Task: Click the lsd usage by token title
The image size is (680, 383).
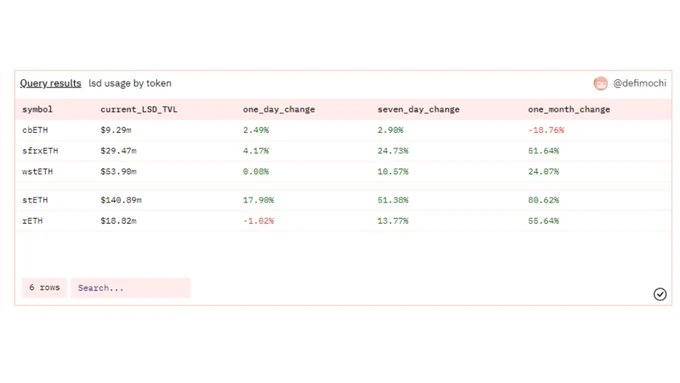Action: coord(130,83)
